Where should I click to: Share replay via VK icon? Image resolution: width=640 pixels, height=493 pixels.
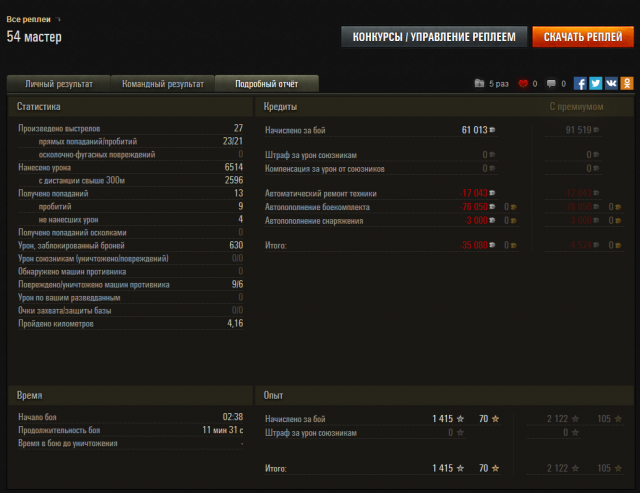coord(611,84)
